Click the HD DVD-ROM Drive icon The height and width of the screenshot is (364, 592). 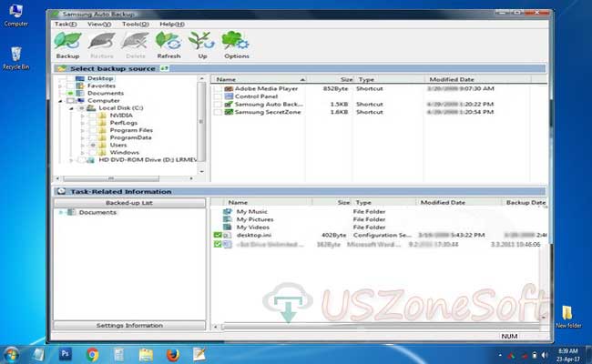(x=90, y=160)
